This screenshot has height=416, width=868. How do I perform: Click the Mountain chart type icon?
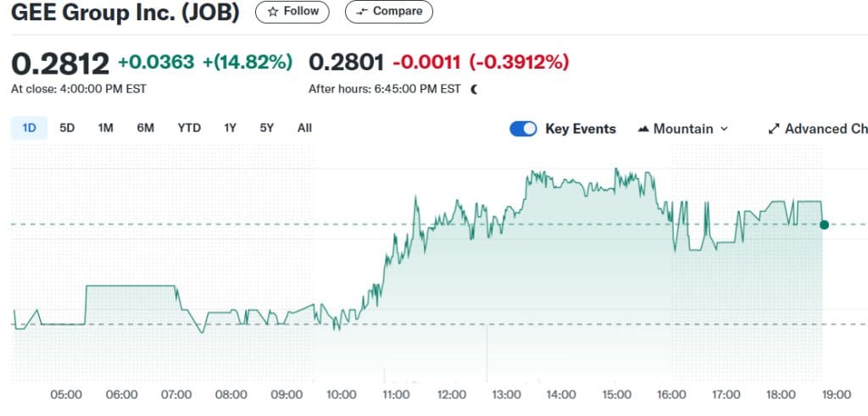pyautogui.click(x=643, y=129)
